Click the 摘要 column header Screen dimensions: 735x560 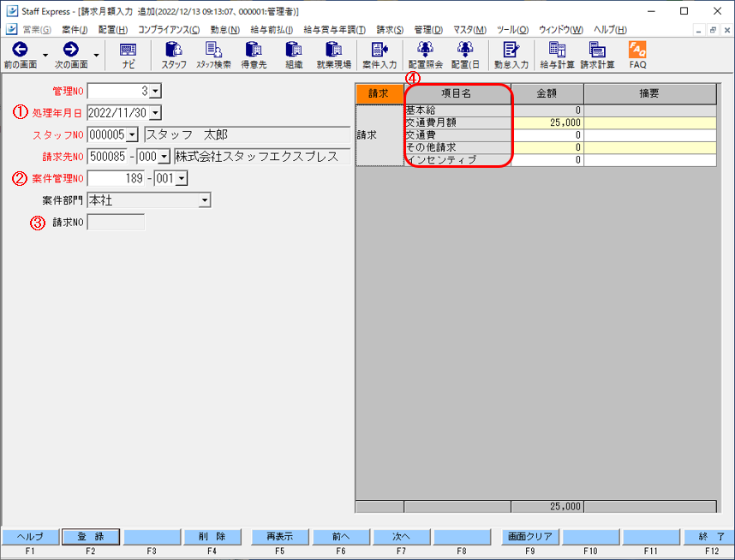click(649, 93)
